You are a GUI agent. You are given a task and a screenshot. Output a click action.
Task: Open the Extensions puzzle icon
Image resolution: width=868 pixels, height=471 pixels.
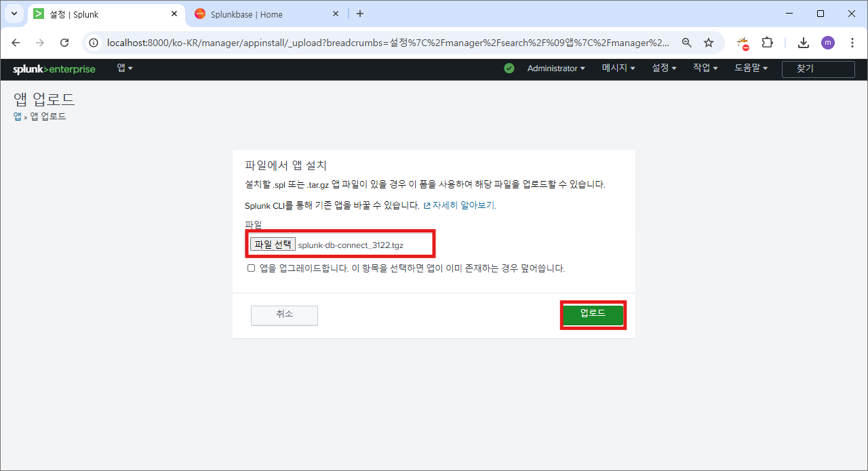(767, 43)
